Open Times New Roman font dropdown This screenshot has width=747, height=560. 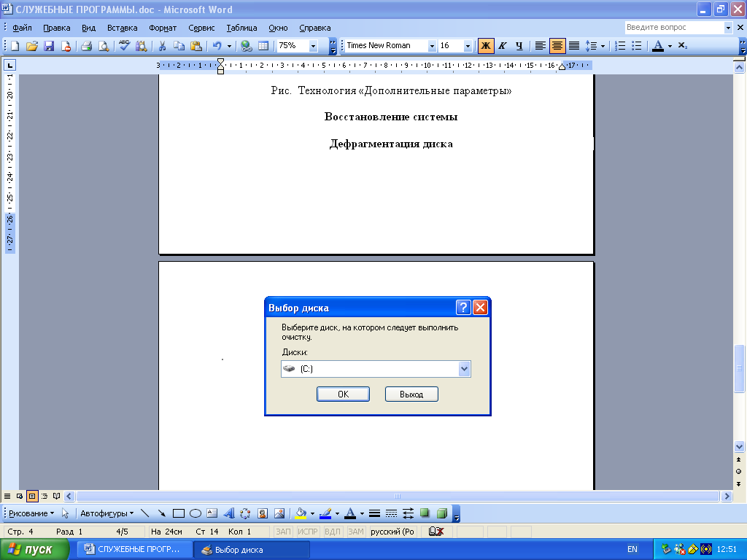(x=432, y=46)
